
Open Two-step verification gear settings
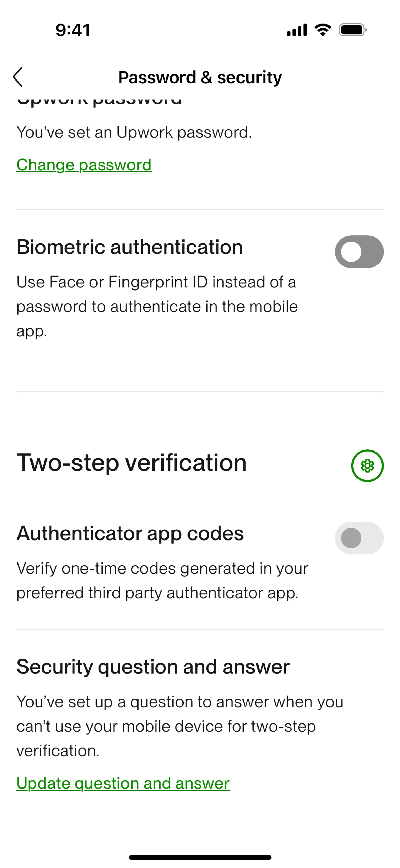point(367,466)
